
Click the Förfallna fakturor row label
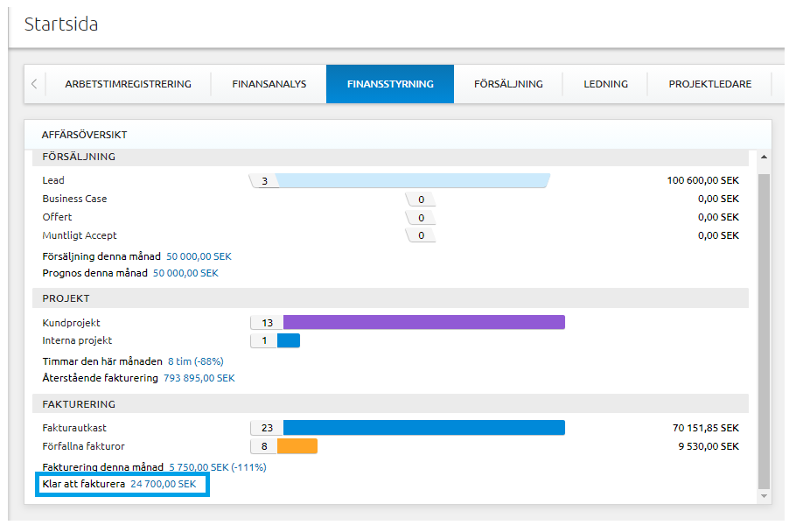pyautogui.click(x=83, y=446)
